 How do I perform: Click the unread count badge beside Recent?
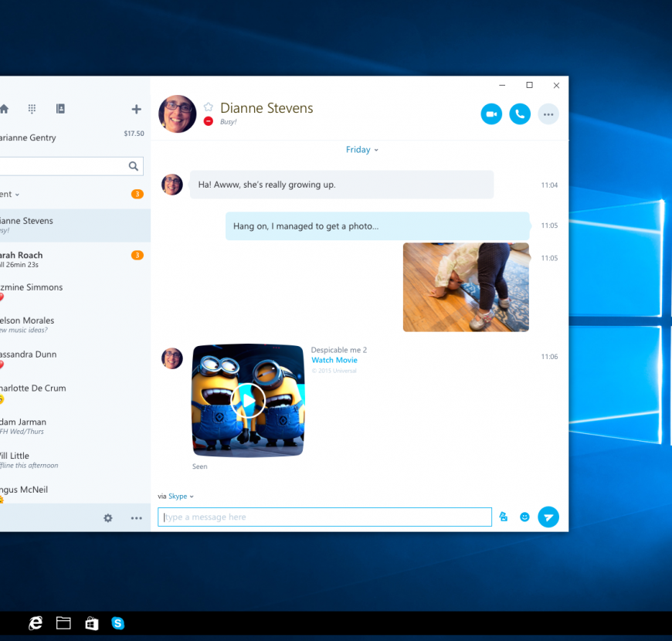click(x=137, y=194)
